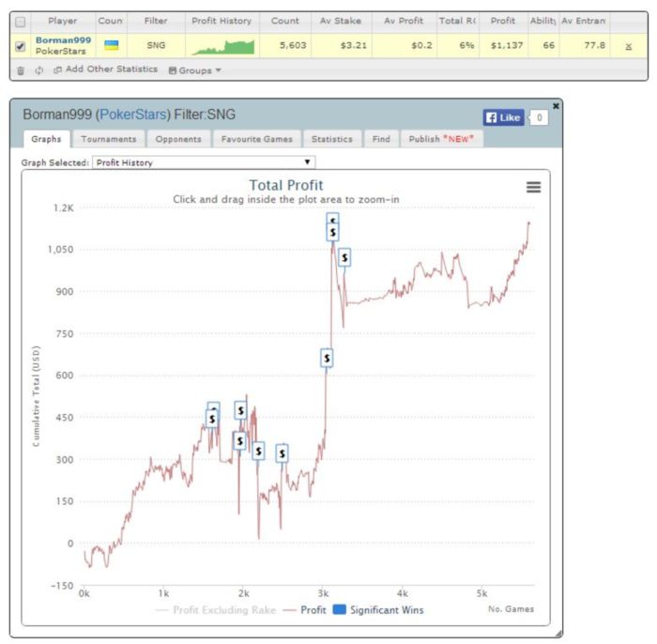Click Add Other Statistics
Viewport: 657px width, 644px height.
click(x=106, y=69)
